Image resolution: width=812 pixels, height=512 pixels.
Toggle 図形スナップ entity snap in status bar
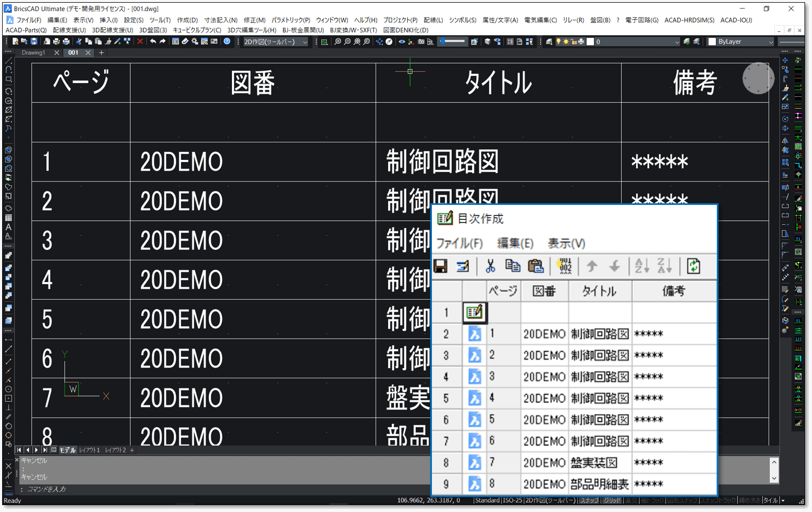click(x=683, y=500)
